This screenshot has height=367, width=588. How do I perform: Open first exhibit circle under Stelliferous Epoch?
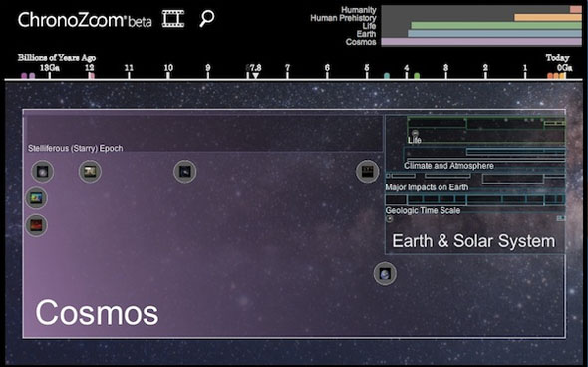pos(43,172)
